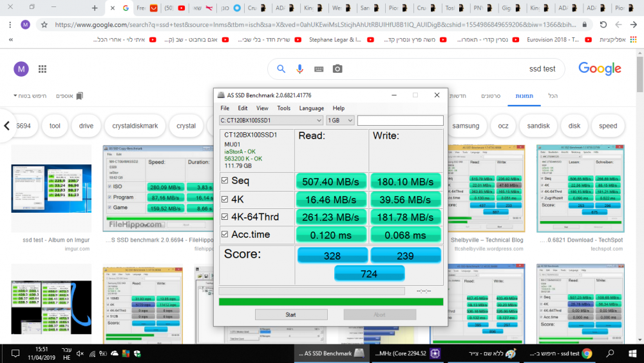Expand the safe search dropdown on Google
The width and height of the screenshot is (644, 363).
coord(30,96)
